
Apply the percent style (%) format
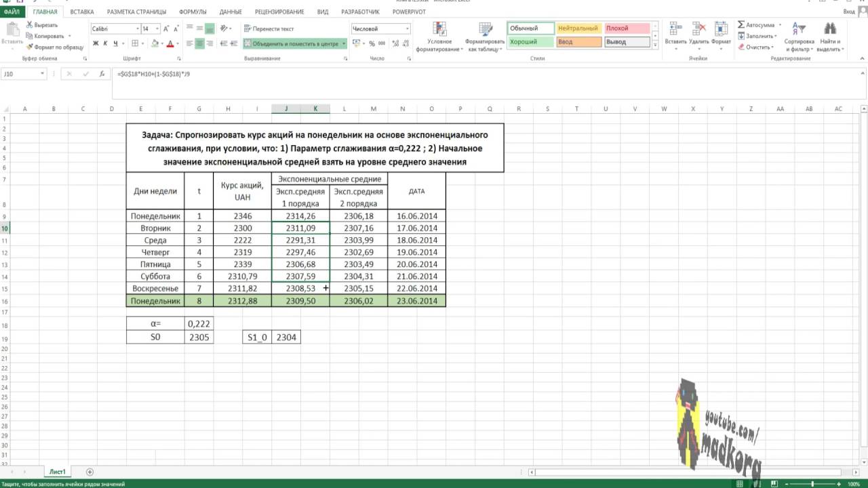372,43
